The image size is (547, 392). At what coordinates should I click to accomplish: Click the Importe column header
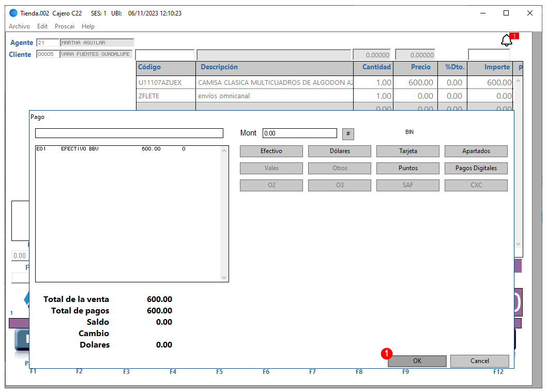click(490, 67)
